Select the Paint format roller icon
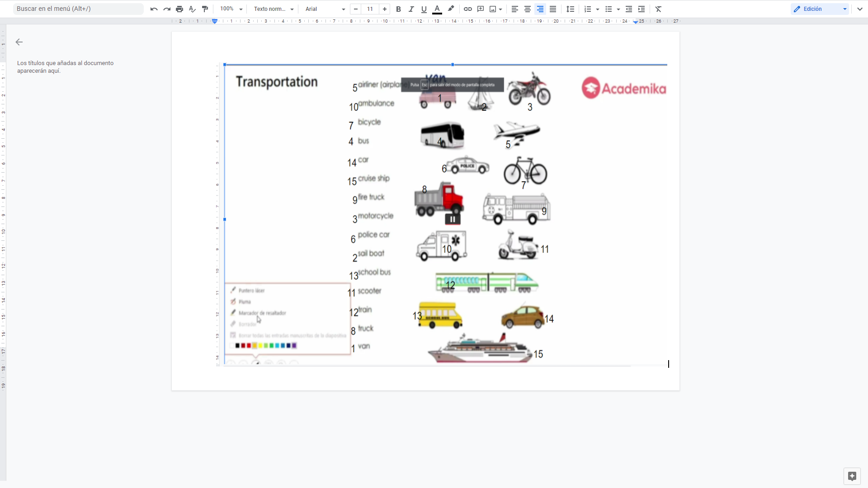Image resolution: width=868 pixels, height=488 pixels. point(205,9)
